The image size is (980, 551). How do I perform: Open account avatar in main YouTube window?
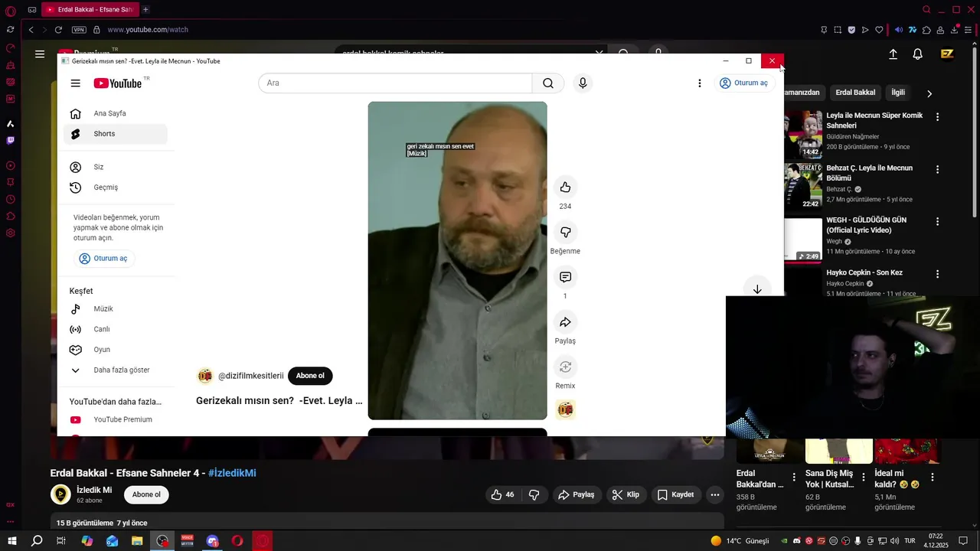point(948,54)
